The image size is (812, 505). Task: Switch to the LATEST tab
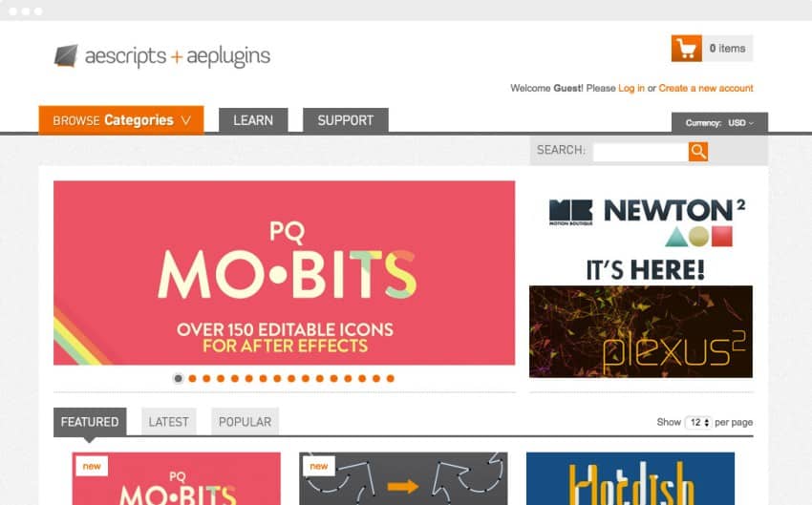point(169,422)
